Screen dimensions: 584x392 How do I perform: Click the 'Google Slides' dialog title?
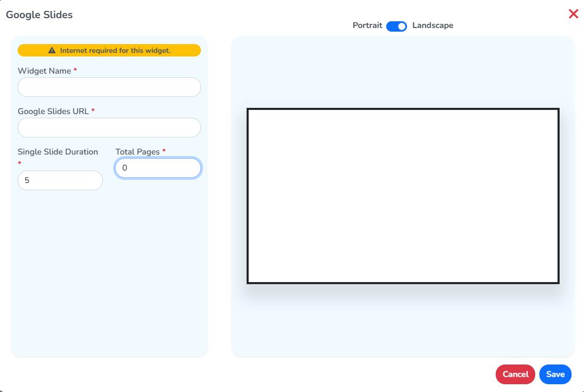click(x=39, y=15)
